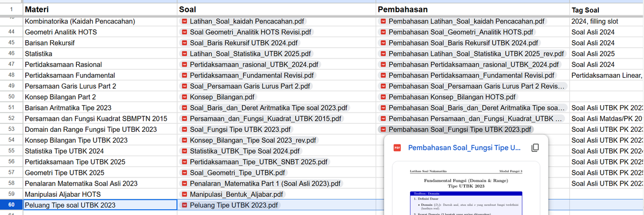Click PDF icon of Manipulasi_Bentuk_Aljabar.pdf

(x=184, y=194)
